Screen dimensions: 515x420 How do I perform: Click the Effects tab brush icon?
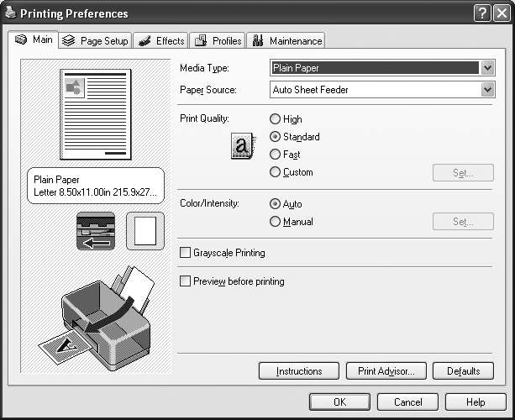click(x=144, y=41)
